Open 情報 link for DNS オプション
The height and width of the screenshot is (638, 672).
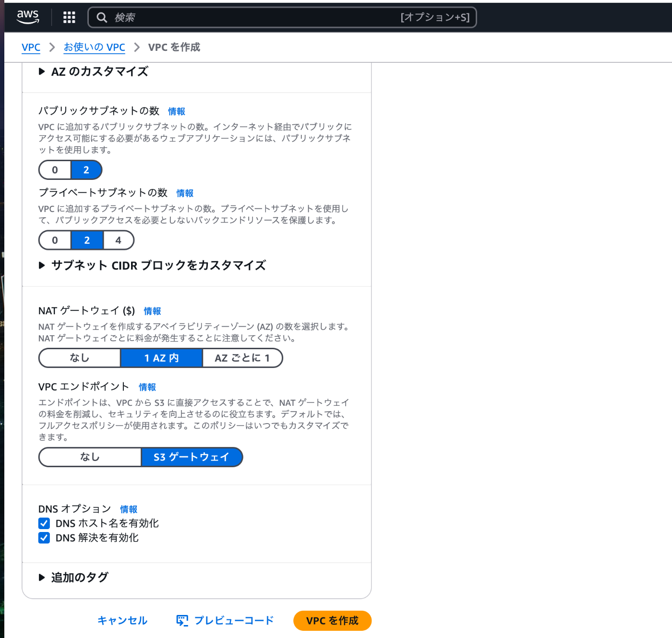pyautogui.click(x=129, y=509)
